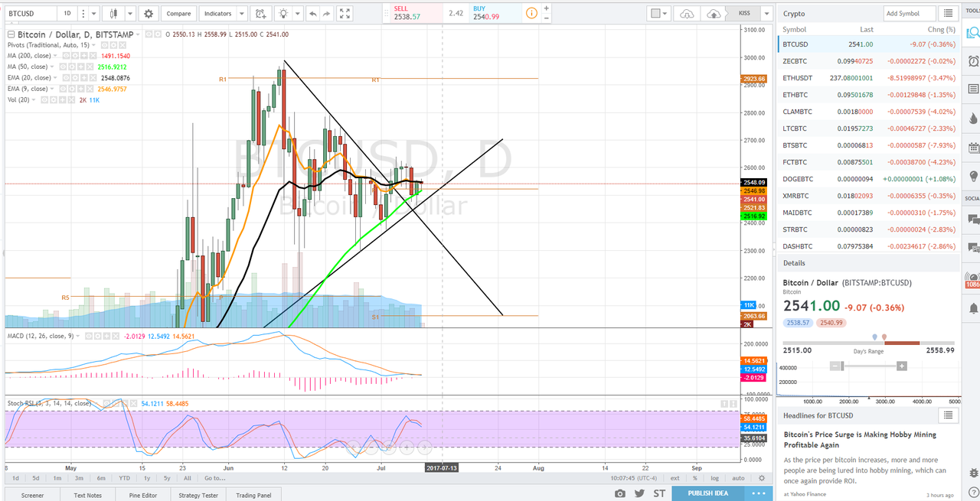The width and height of the screenshot is (980, 501).
Task: Open the watchlist search sidebar icon
Action: point(972,33)
